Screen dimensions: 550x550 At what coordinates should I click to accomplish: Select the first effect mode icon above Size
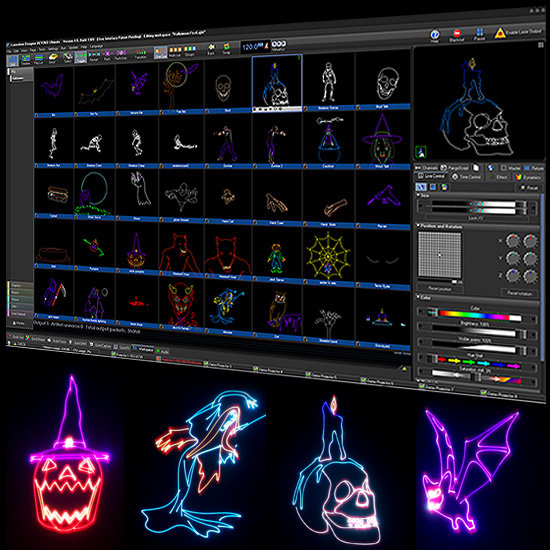click(x=421, y=187)
